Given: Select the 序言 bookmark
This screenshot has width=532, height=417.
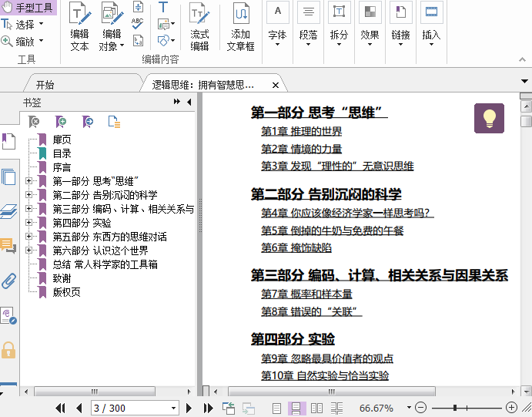Looking at the screenshot, I should pyautogui.click(x=62, y=167).
